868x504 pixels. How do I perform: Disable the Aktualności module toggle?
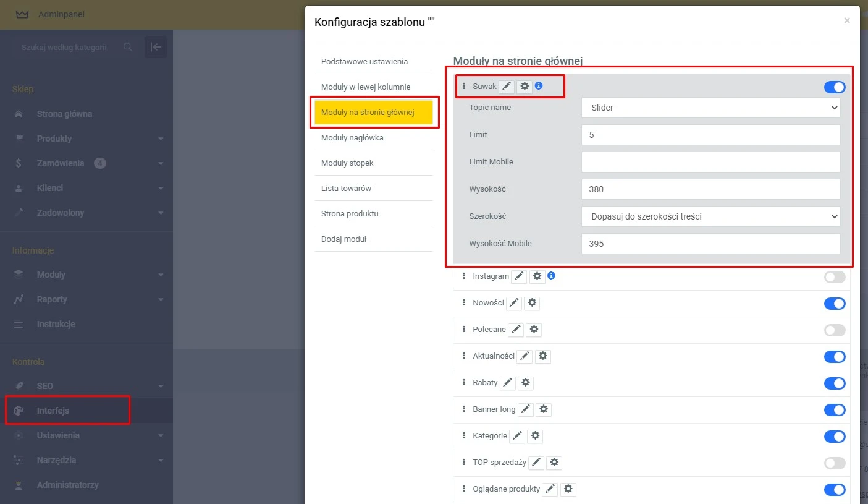[834, 357]
